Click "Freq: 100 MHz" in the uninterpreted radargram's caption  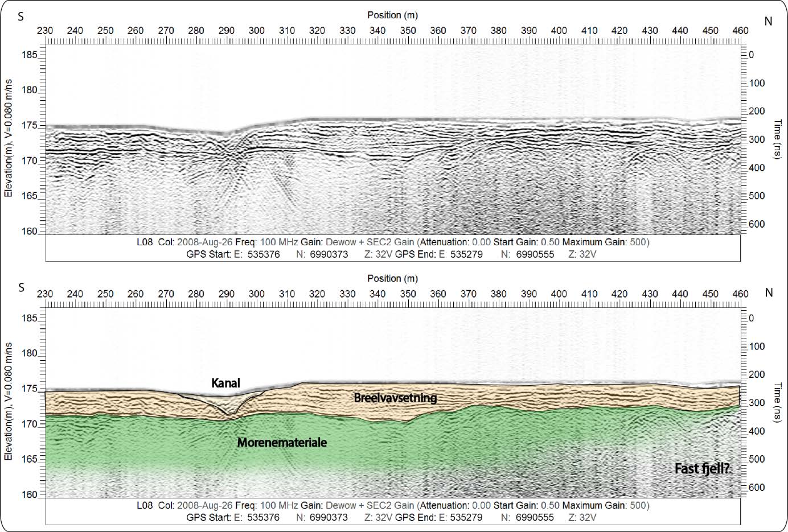(266, 242)
